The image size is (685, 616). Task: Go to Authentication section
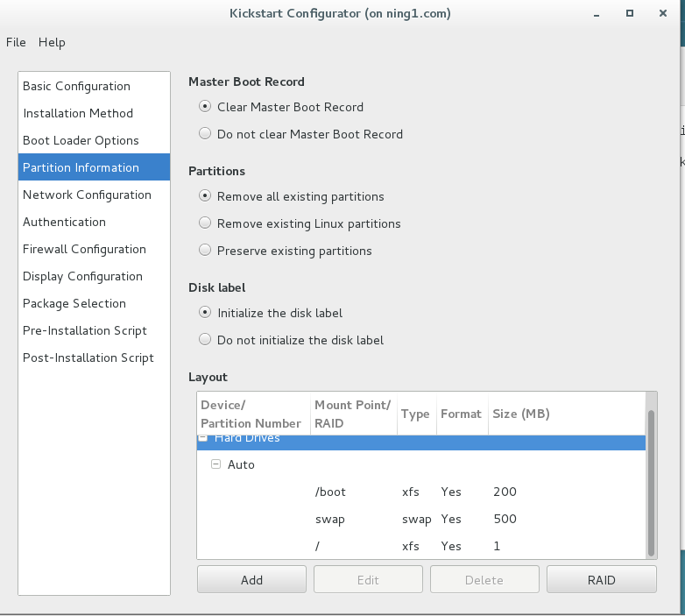94,222
